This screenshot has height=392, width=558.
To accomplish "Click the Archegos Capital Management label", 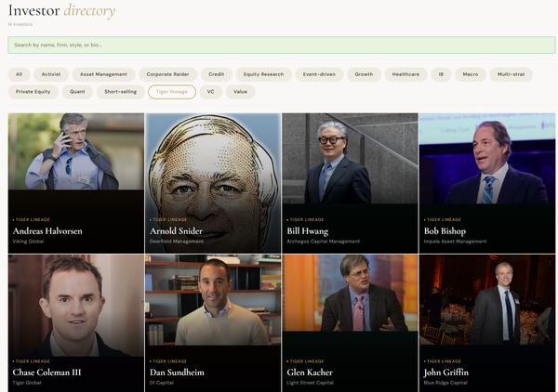I will (323, 242).
